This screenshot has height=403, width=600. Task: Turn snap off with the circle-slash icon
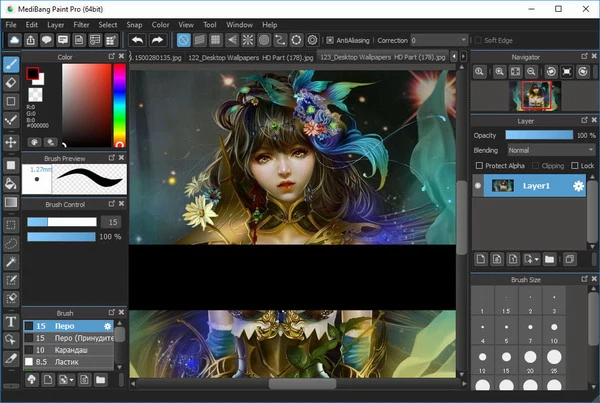tap(184, 40)
